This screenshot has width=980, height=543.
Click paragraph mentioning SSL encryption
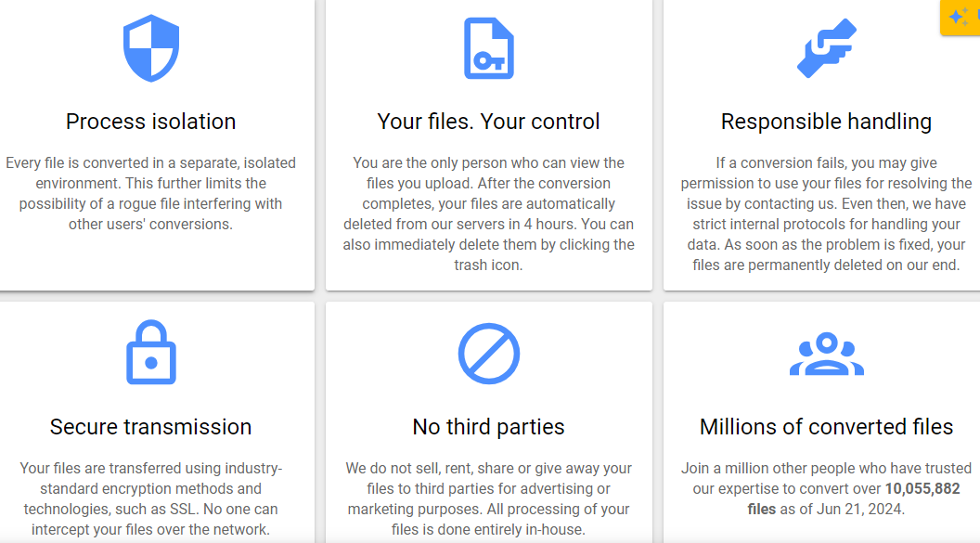click(x=150, y=498)
